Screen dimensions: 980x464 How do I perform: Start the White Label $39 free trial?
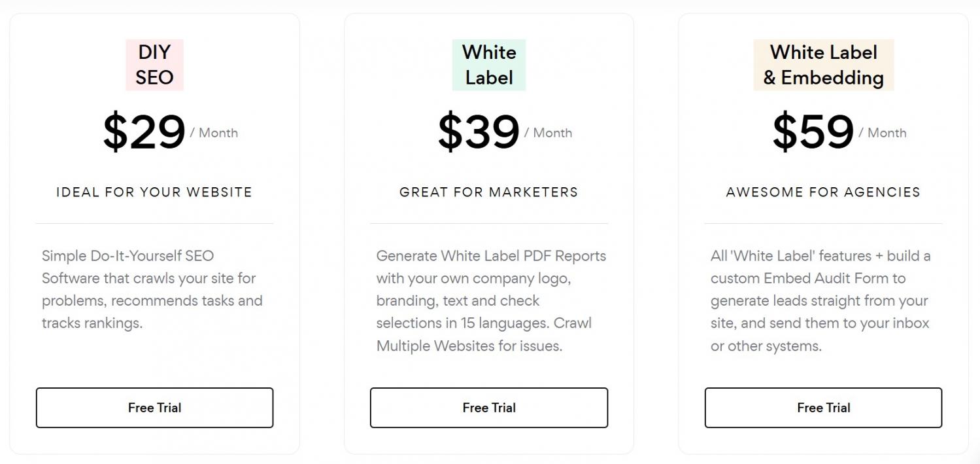tap(489, 408)
